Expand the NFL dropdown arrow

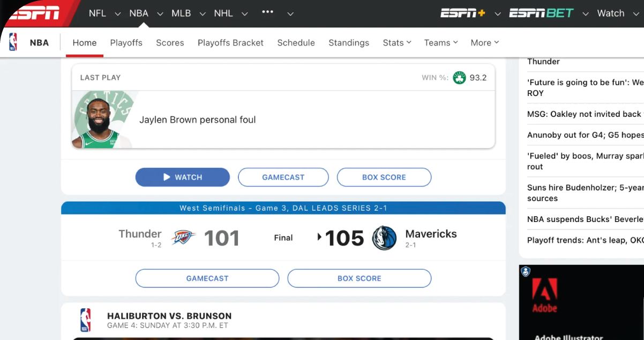click(118, 14)
